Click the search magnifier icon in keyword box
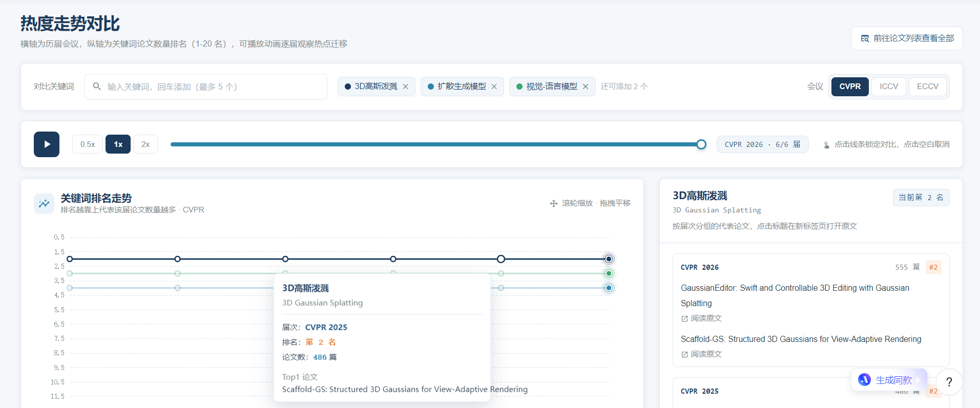Image resolution: width=980 pixels, height=408 pixels. click(96, 87)
